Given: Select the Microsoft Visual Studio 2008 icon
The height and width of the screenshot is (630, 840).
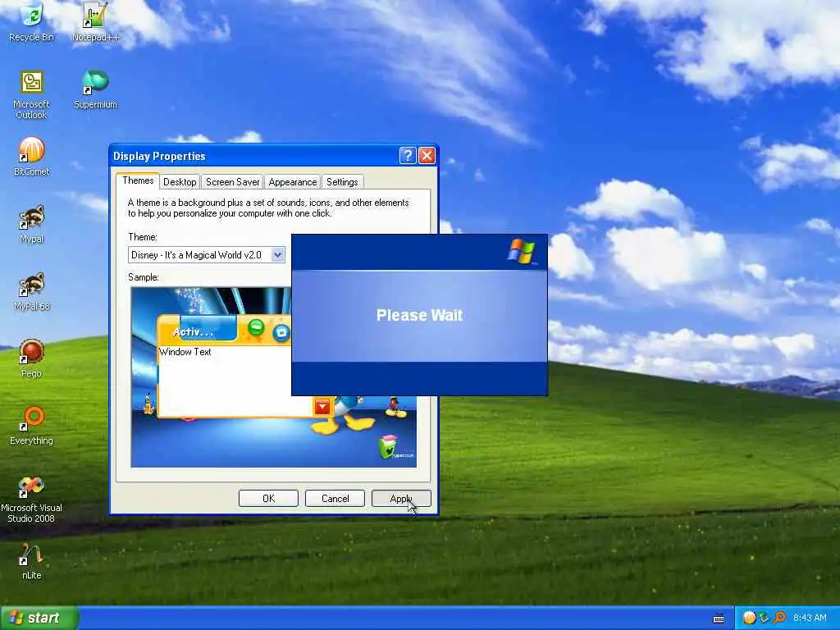Looking at the screenshot, I should click(31, 500).
